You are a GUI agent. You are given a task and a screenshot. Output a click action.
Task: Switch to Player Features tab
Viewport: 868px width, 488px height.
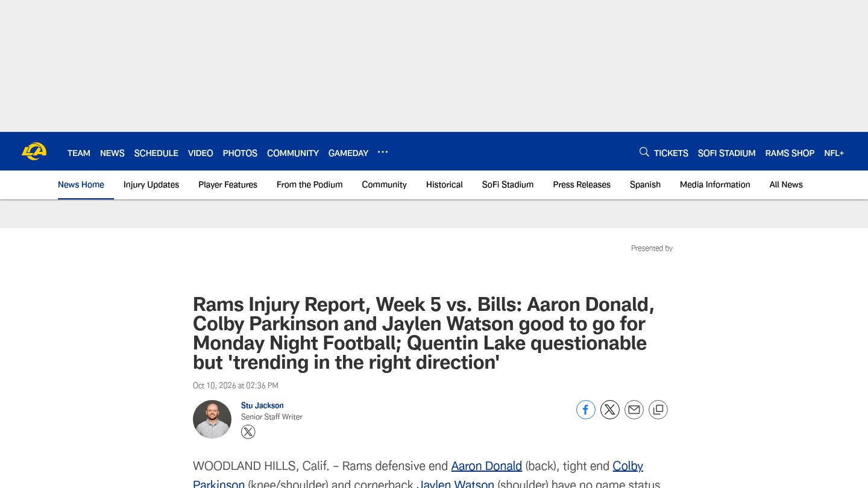(228, 185)
